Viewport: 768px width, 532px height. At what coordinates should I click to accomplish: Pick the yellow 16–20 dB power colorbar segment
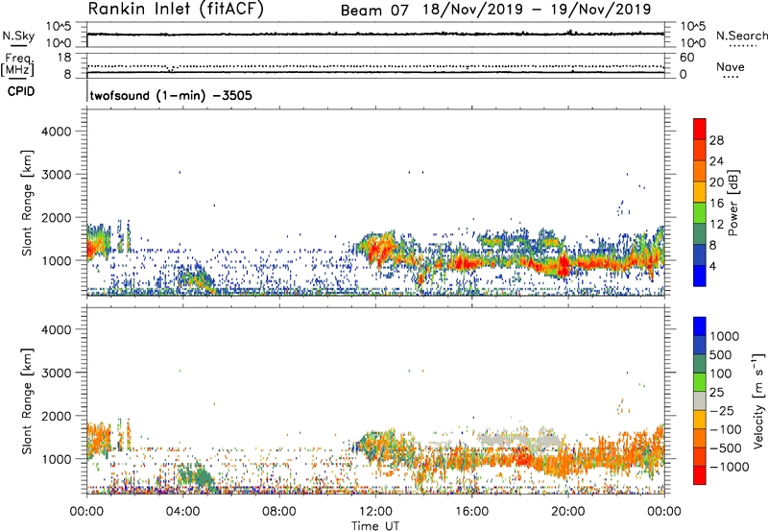pos(700,192)
